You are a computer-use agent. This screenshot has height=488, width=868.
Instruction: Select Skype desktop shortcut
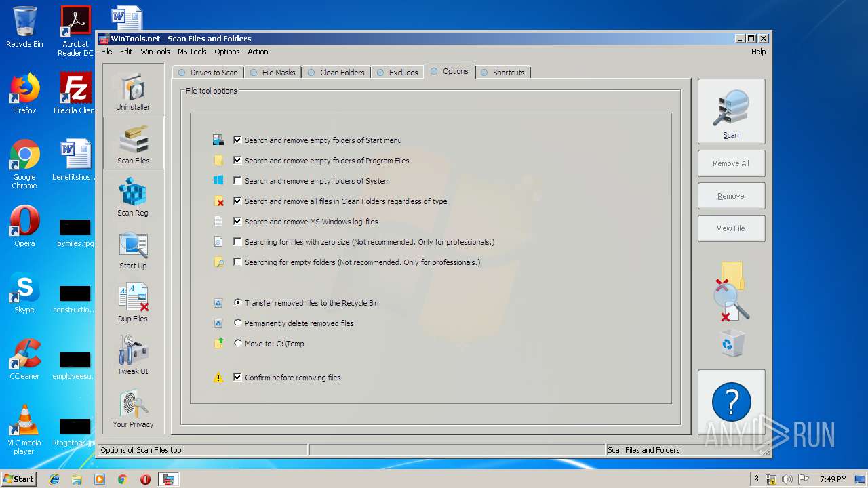pyautogui.click(x=24, y=293)
